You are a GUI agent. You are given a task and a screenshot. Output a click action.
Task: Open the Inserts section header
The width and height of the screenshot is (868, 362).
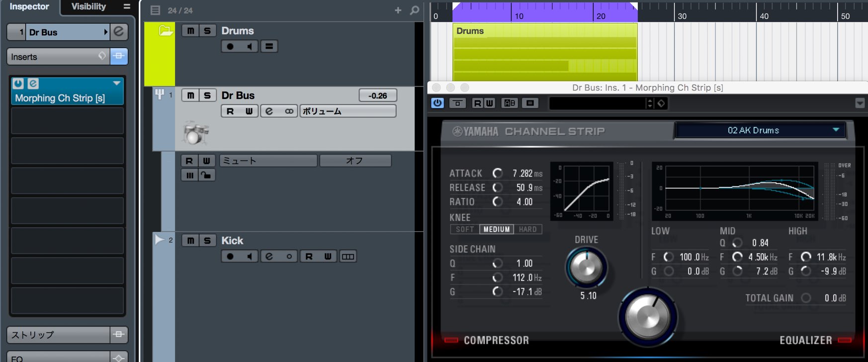tap(58, 57)
